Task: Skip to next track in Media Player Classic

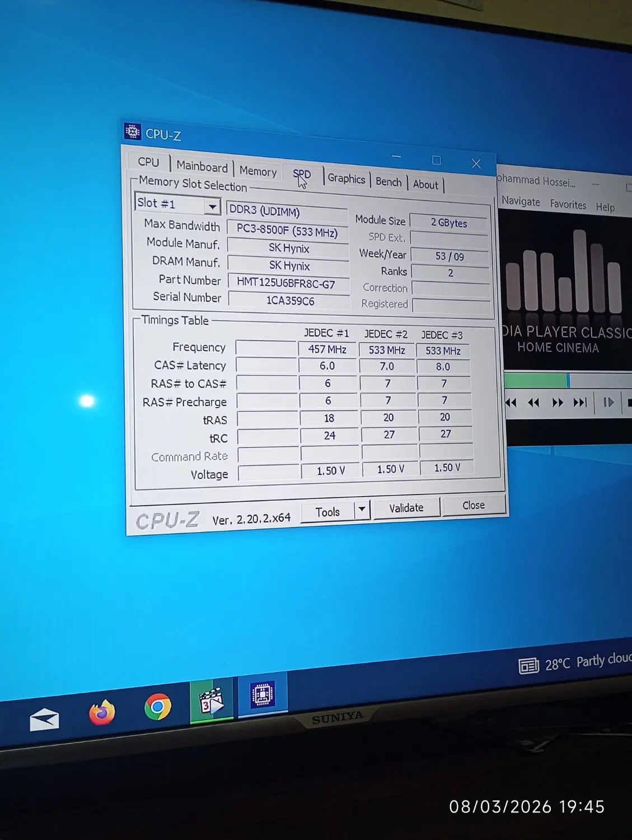Action: (580, 403)
